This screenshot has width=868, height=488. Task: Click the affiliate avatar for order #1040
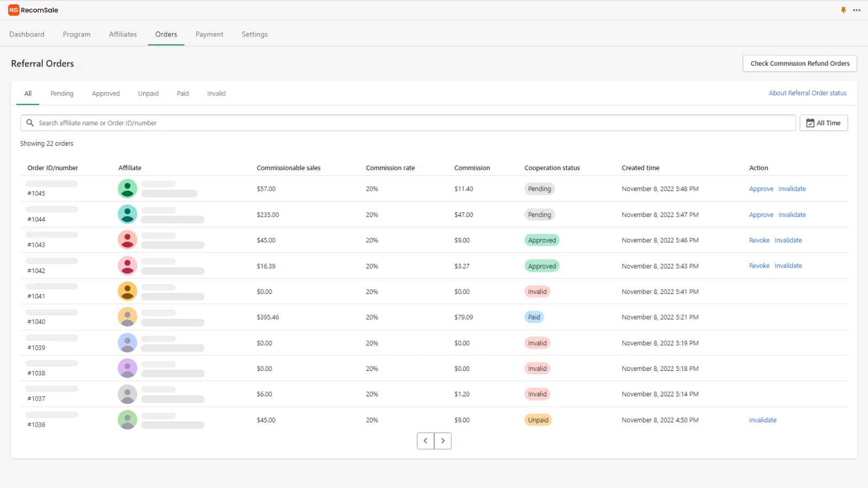(x=127, y=317)
